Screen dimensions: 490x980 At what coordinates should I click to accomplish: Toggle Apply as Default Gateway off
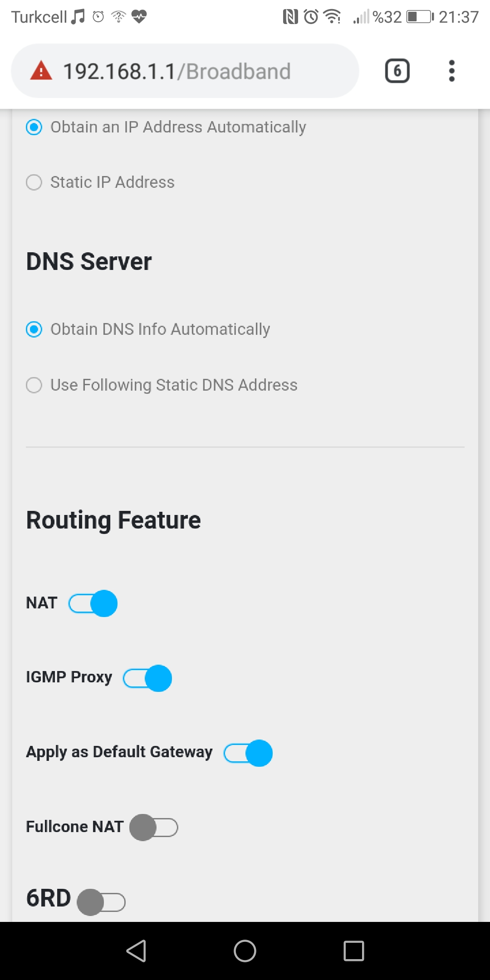coord(248,753)
